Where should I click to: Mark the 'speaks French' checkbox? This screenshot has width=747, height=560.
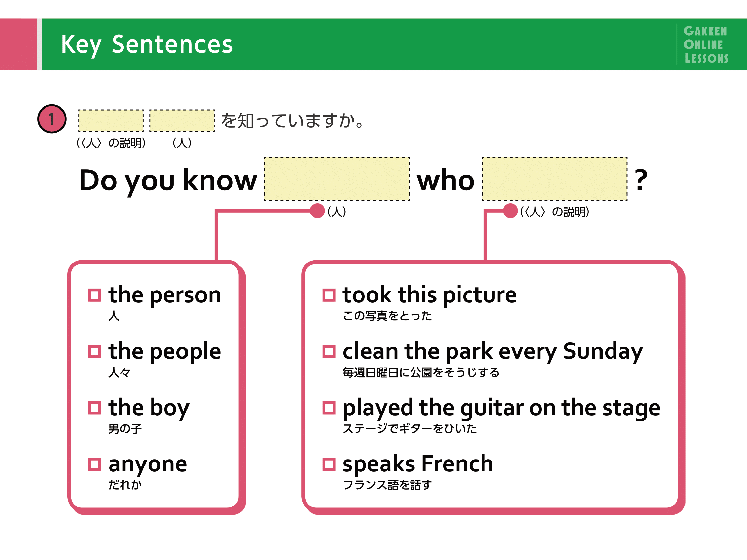pyautogui.click(x=329, y=464)
